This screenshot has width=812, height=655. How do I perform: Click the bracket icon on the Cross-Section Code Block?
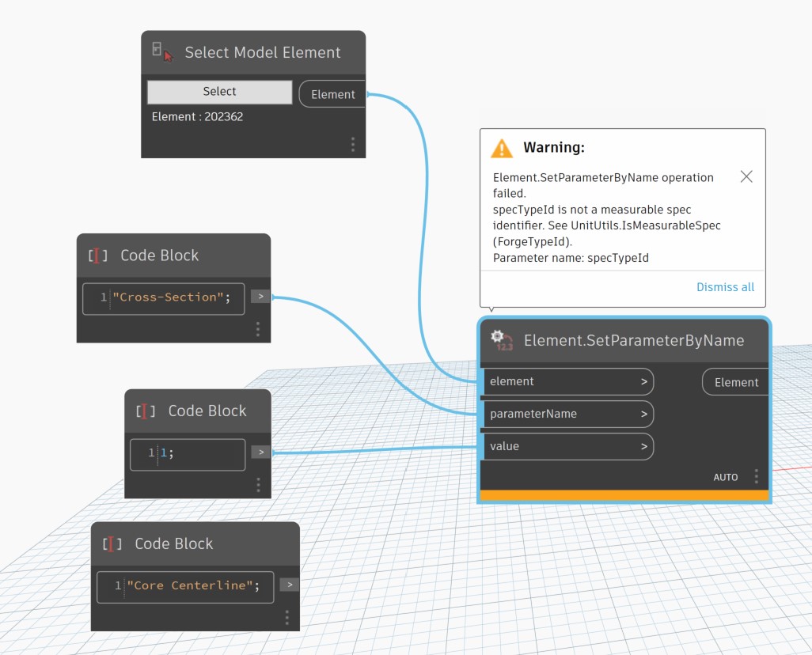tap(97, 255)
